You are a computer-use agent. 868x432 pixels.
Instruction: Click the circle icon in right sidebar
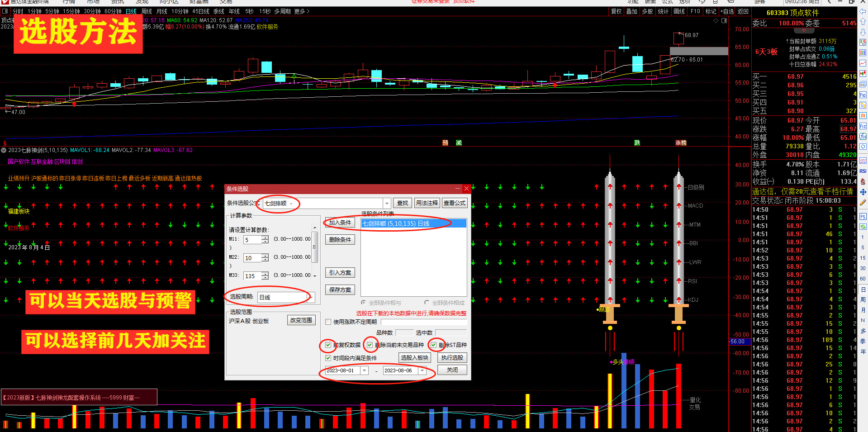tap(863, 147)
